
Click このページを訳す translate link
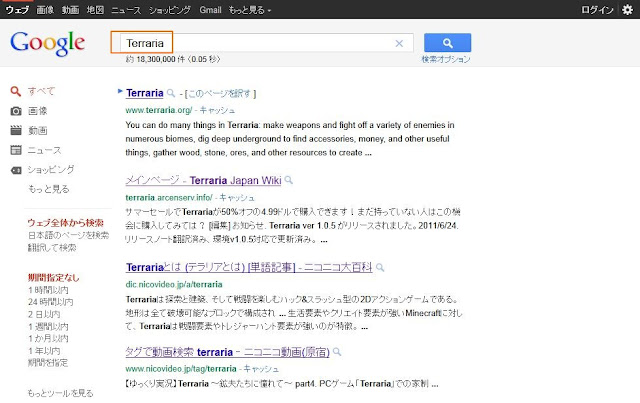220,94
